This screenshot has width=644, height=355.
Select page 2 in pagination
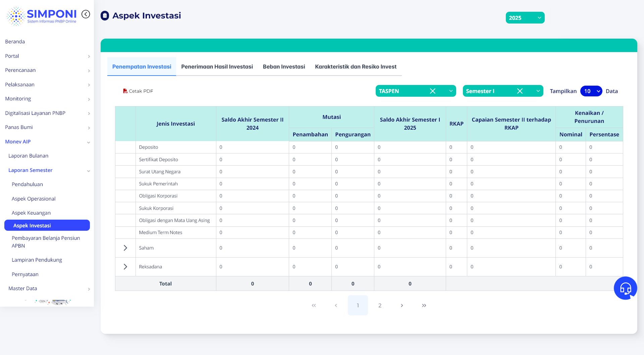click(x=380, y=305)
